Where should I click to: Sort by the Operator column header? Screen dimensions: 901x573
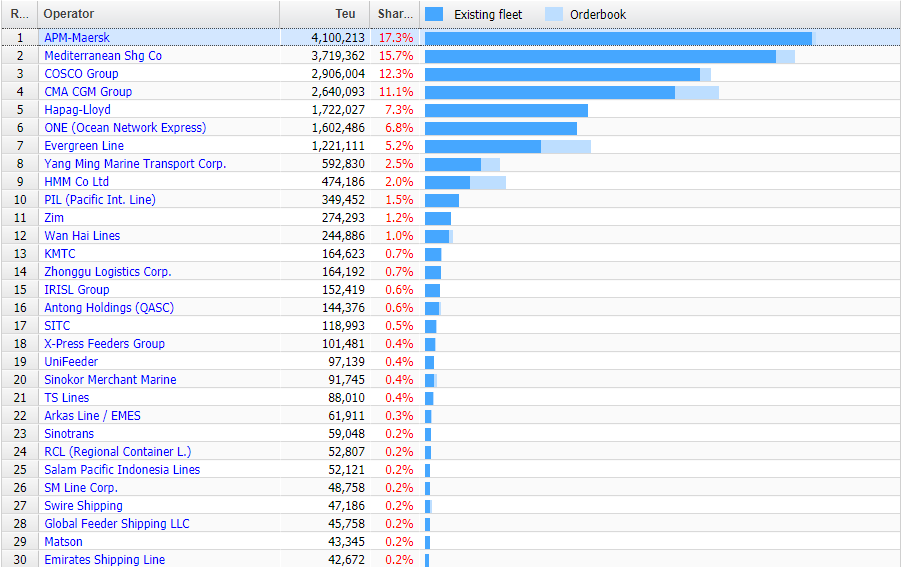point(159,14)
